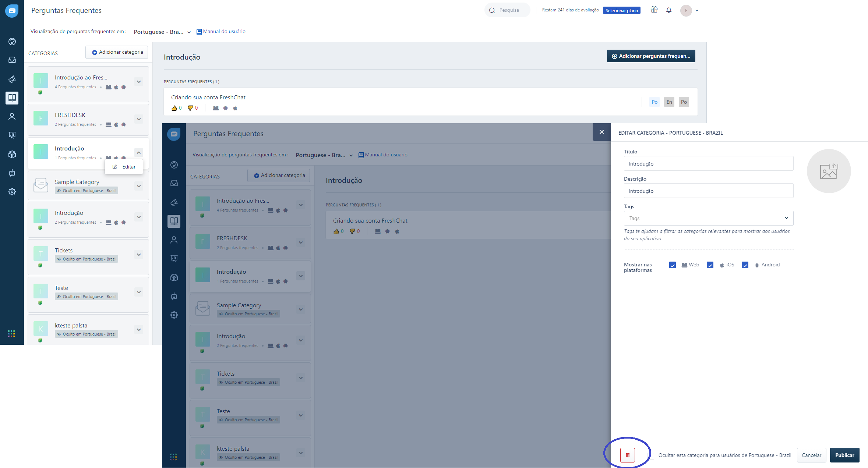Click the Publicar button
Image resolution: width=868 pixels, height=468 pixels.
844,455
